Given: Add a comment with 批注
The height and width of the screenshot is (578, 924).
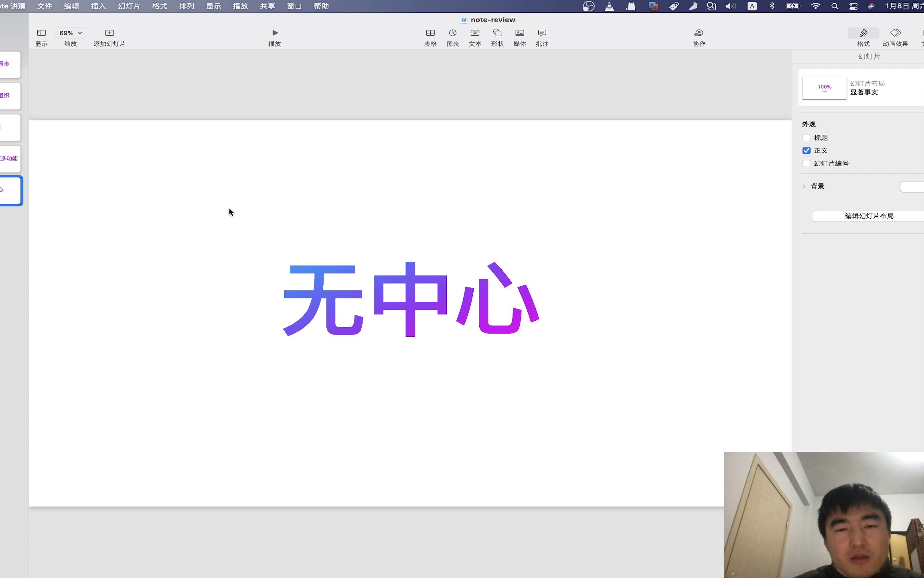Looking at the screenshot, I should 542,33.
